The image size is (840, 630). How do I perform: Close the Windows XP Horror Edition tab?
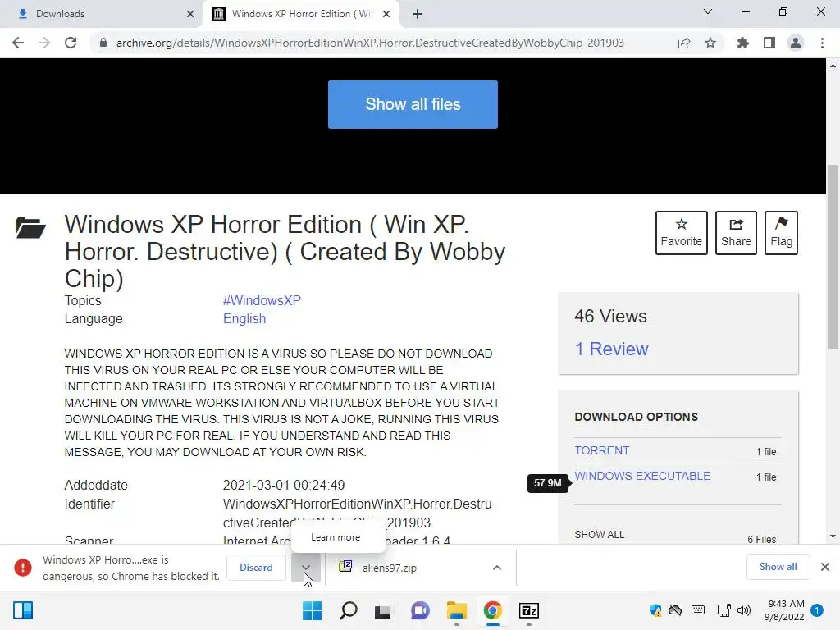click(386, 14)
